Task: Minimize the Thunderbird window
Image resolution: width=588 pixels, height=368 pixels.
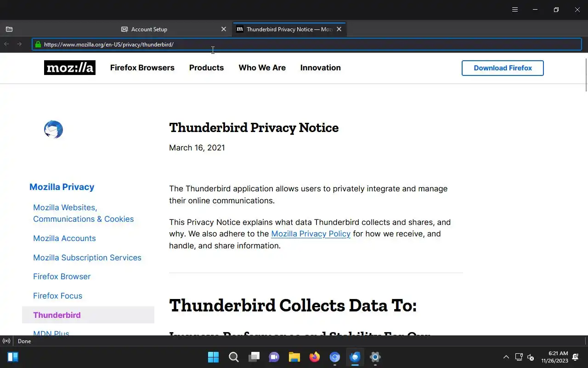Action: [x=535, y=10]
